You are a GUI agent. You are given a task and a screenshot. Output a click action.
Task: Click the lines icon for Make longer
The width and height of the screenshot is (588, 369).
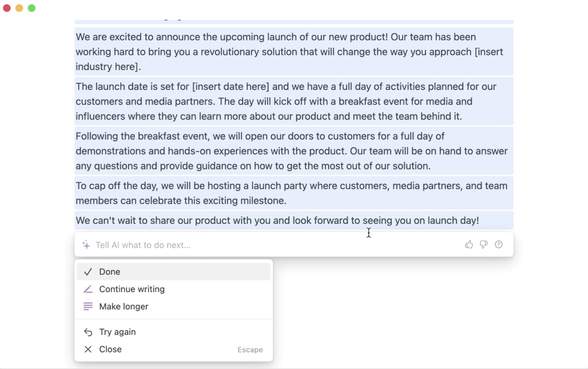point(88,307)
